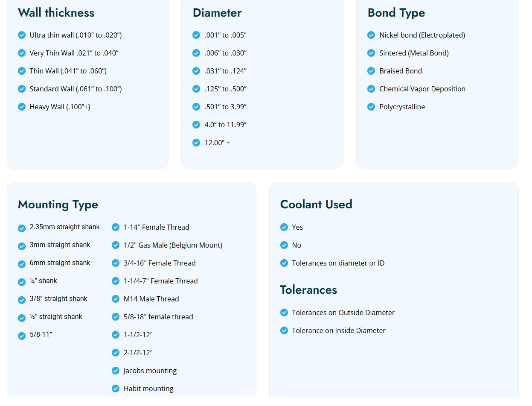Click the Standard Wall (.061" to .100") entry
This screenshot has height=406, width=532.
(76, 89)
